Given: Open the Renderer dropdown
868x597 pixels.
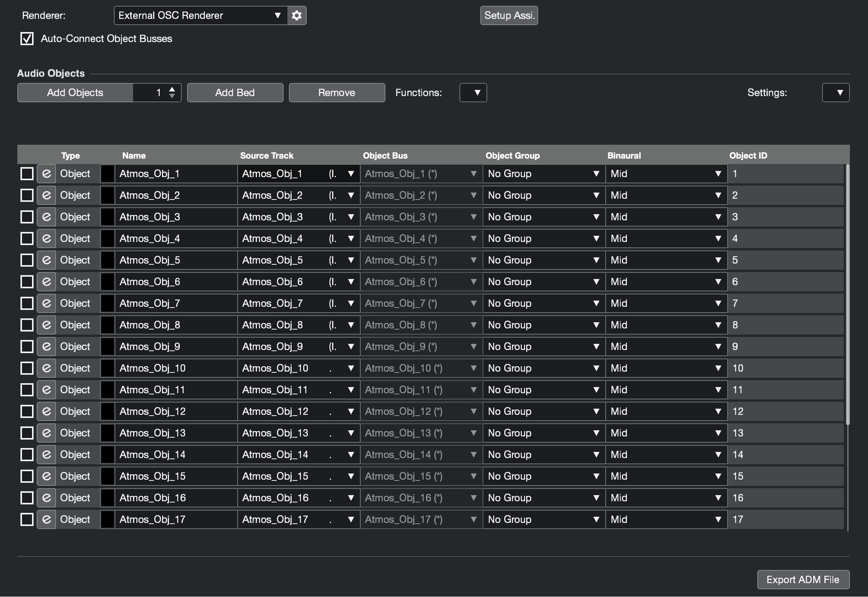Looking at the screenshot, I should pos(201,15).
